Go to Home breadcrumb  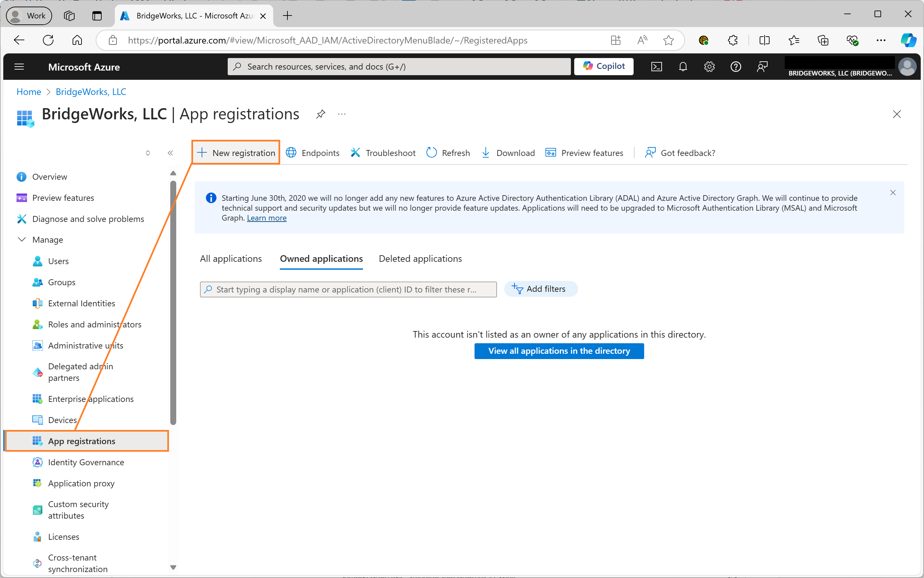[x=29, y=92]
